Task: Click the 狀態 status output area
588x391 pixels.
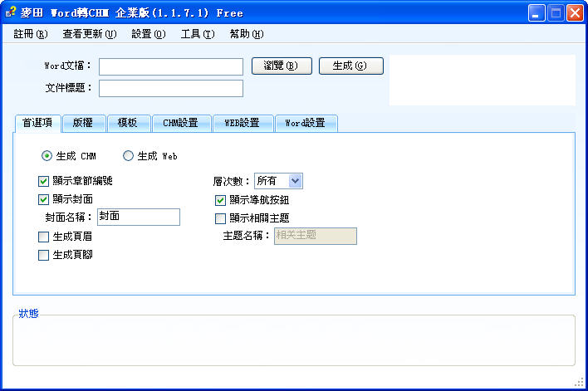Action: [x=294, y=340]
